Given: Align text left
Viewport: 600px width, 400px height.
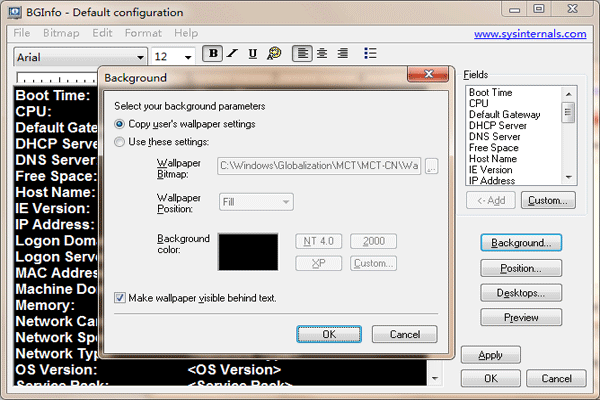Looking at the screenshot, I should pyautogui.click(x=301, y=54).
